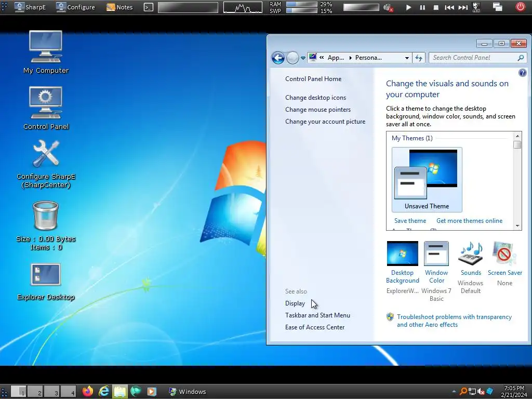Select the Configure SharpE (SharpCenter) desktop icon

pos(46,164)
